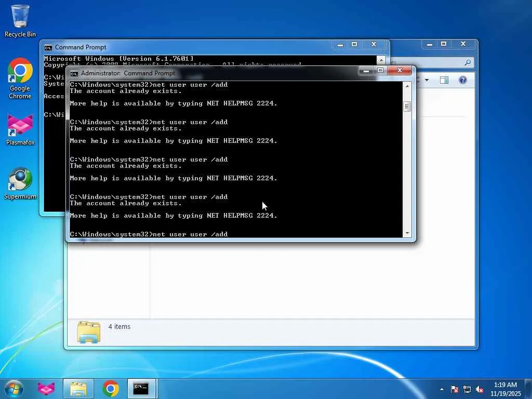
Task: Minimize the background Command Prompt window
Action: [x=340, y=45]
